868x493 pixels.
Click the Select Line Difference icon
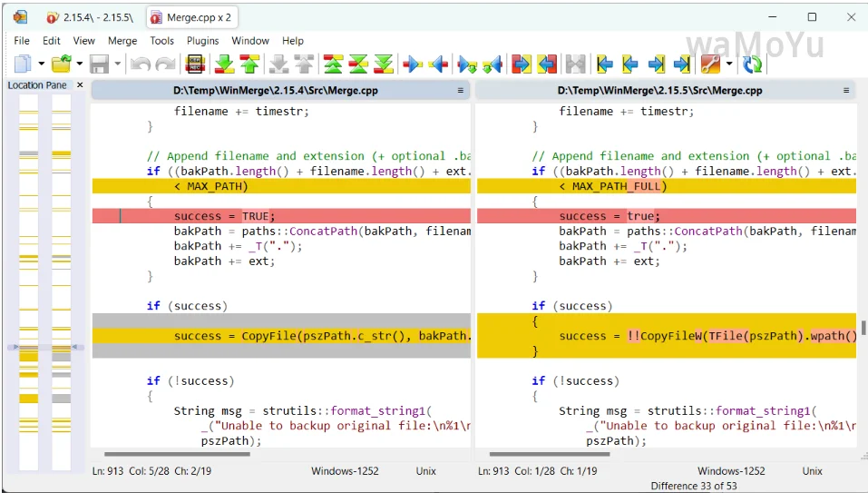click(x=195, y=64)
